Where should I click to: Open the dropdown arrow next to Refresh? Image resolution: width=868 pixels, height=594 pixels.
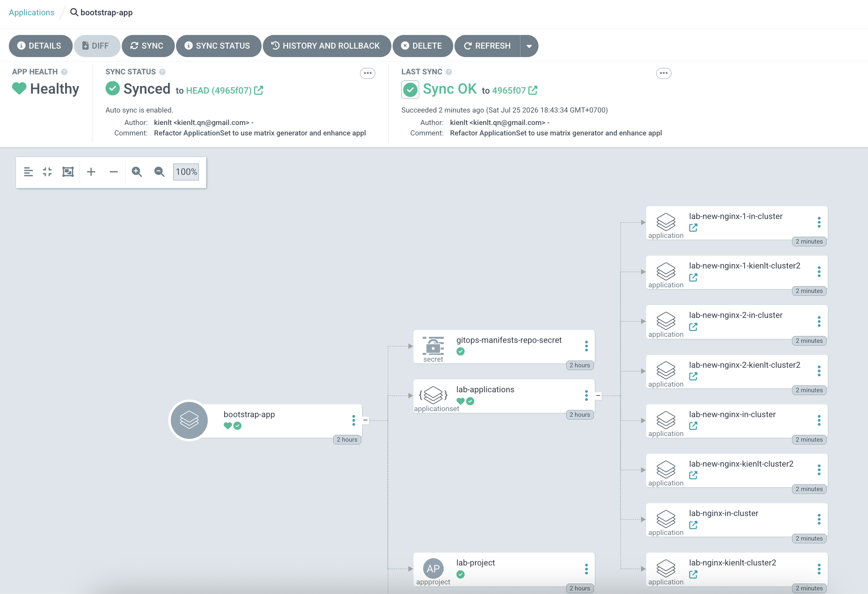click(x=529, y=46)
